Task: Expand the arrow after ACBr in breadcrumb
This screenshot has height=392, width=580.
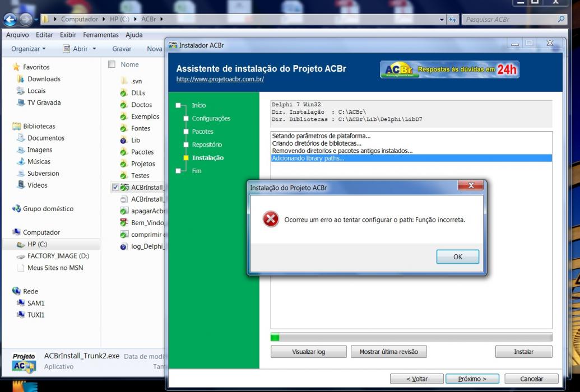Action: point(161,19)
